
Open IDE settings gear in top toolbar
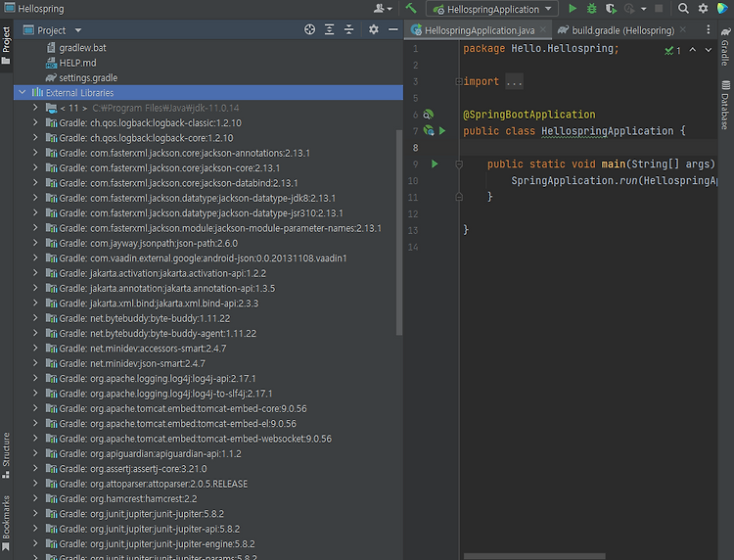pos(703,9)
